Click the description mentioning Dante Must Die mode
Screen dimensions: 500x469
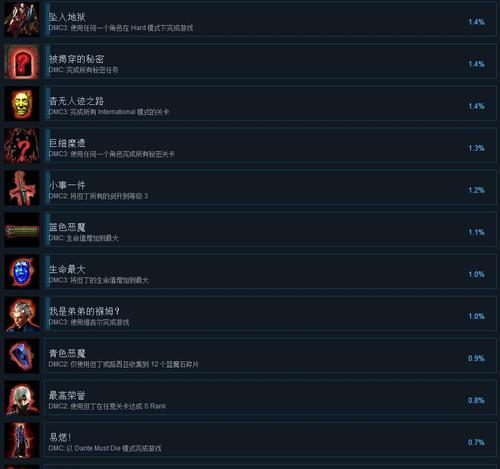point(105,448)
